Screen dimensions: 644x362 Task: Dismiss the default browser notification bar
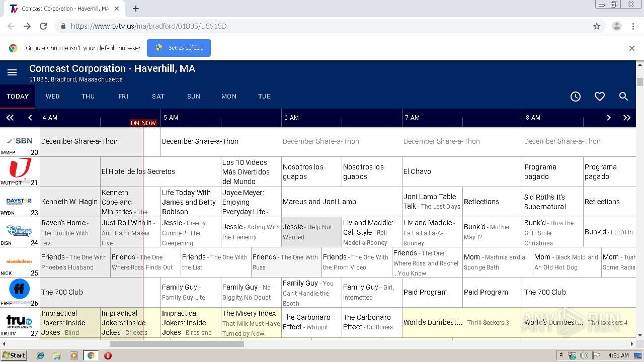click(x=632, y=48)
